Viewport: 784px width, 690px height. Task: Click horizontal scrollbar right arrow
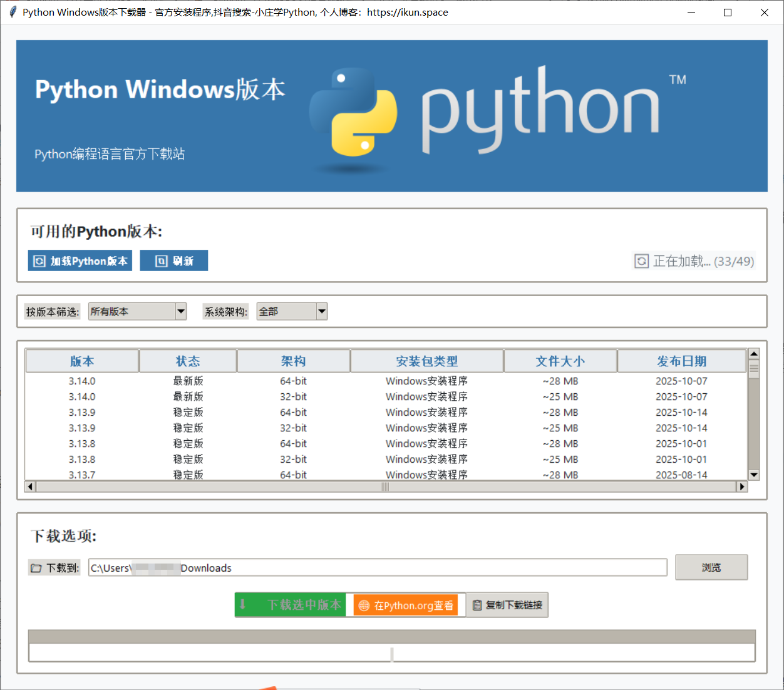pos(742,487)
